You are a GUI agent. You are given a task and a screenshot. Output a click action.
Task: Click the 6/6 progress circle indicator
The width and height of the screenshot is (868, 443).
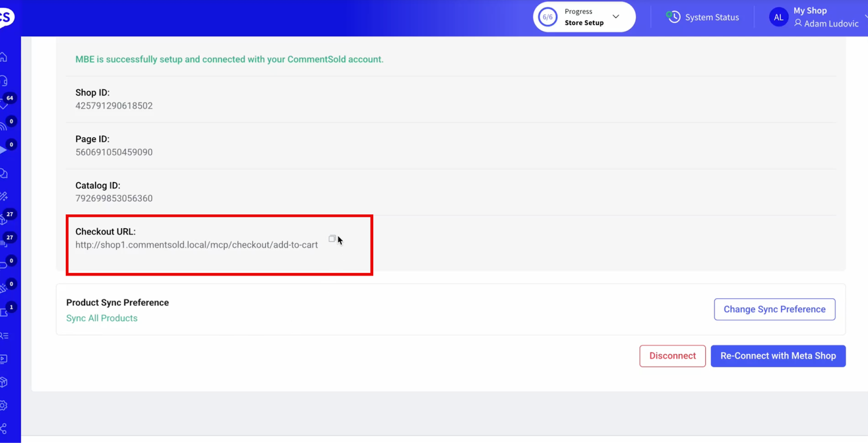pyautogui.click(x=547, y=17)
